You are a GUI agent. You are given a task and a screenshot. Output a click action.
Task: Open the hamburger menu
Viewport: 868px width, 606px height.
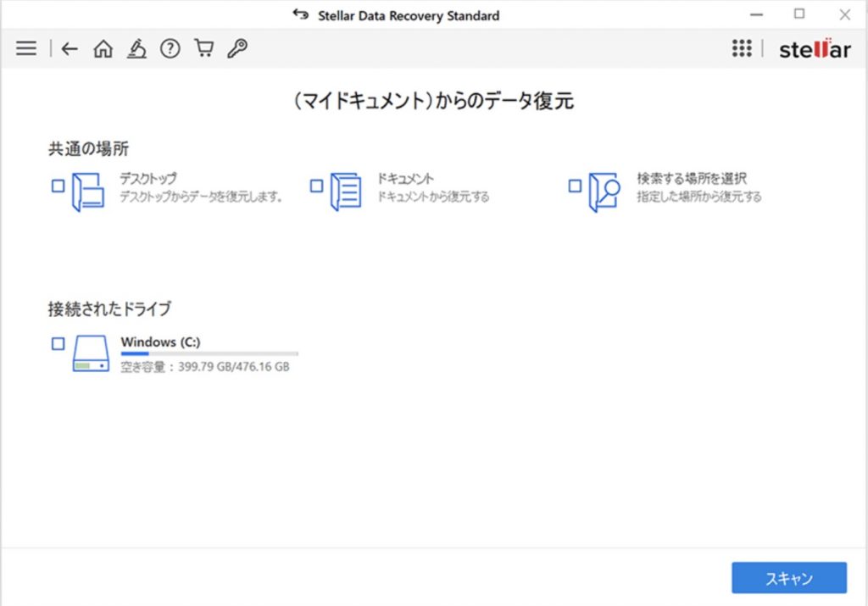point(26,48)
